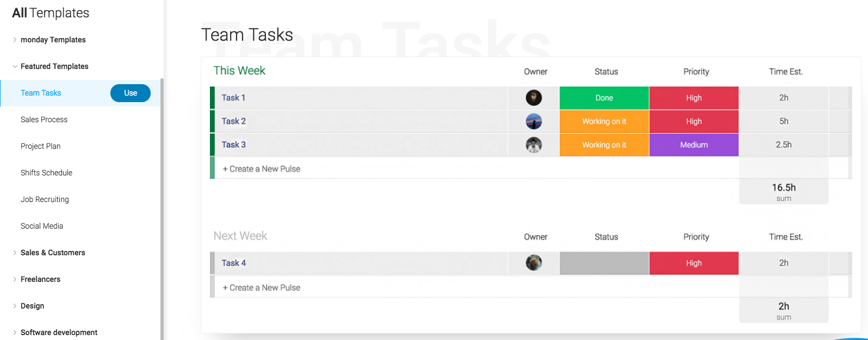The image size is (868, 340).
Task: Use the Team Tasks template
Action: click(x=131, y=93)
